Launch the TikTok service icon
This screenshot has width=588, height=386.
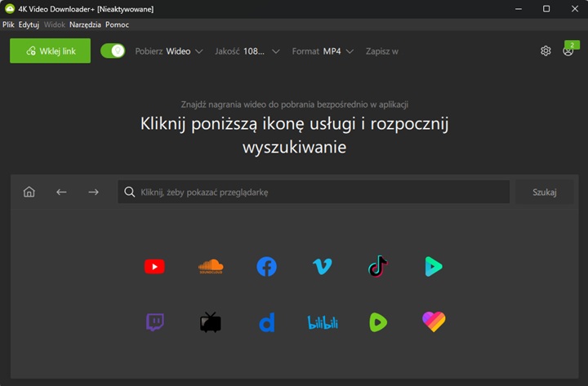coord(377,266)
